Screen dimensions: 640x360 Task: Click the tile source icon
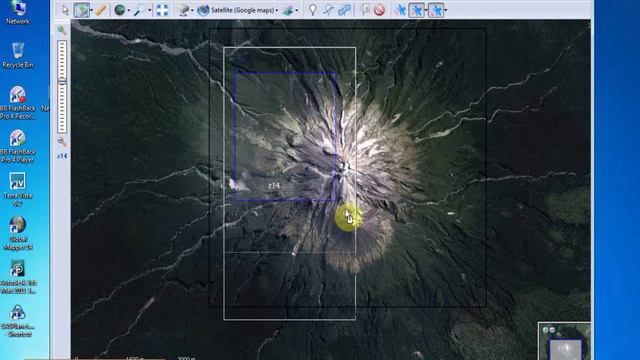click(184, 10)
